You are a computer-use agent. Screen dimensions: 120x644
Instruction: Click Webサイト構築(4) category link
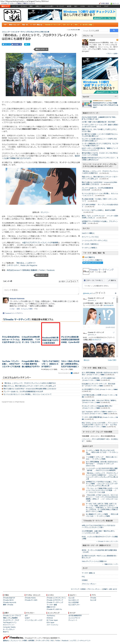pyautogui.click(x=88, y=233)
